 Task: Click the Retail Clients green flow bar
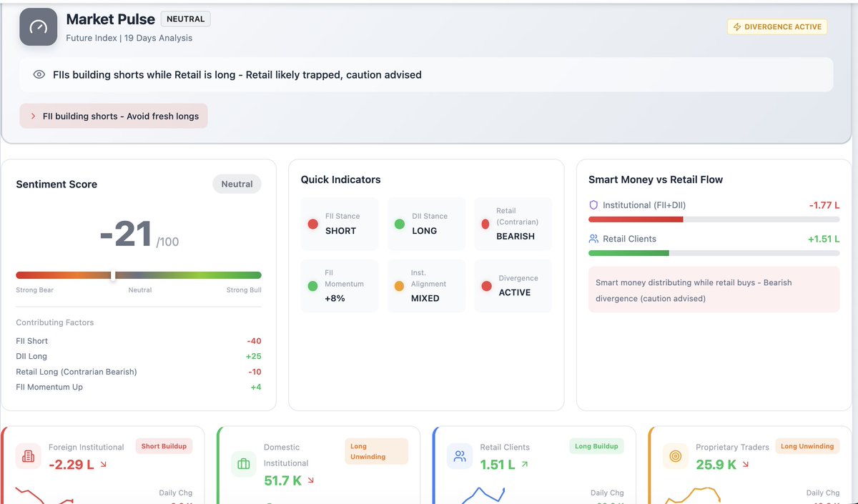click(x=628, y=252)
